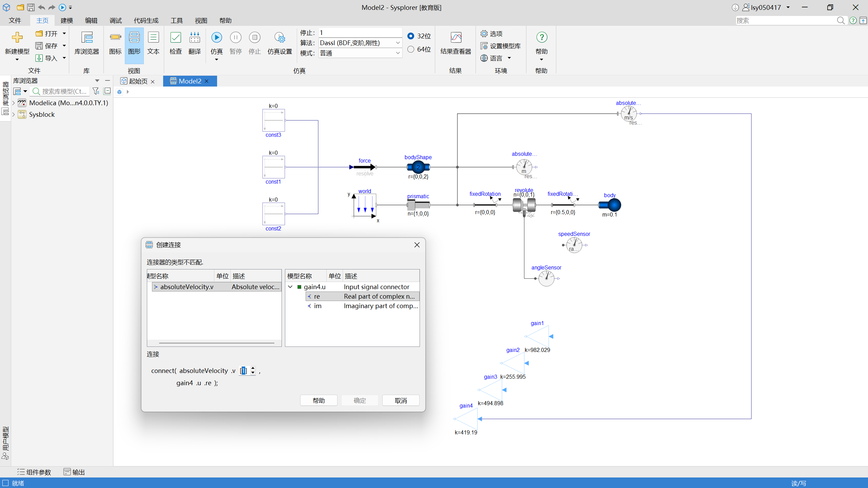Screen dimensions: 868x488
Task: Open the user account lsy050417 dropdown
Action: coord(788,7)
